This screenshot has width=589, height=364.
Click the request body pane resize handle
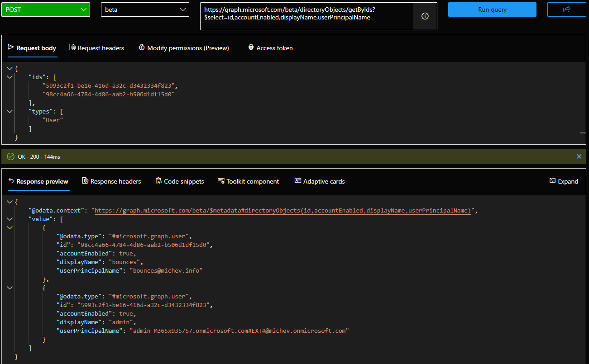click(583, 133)
